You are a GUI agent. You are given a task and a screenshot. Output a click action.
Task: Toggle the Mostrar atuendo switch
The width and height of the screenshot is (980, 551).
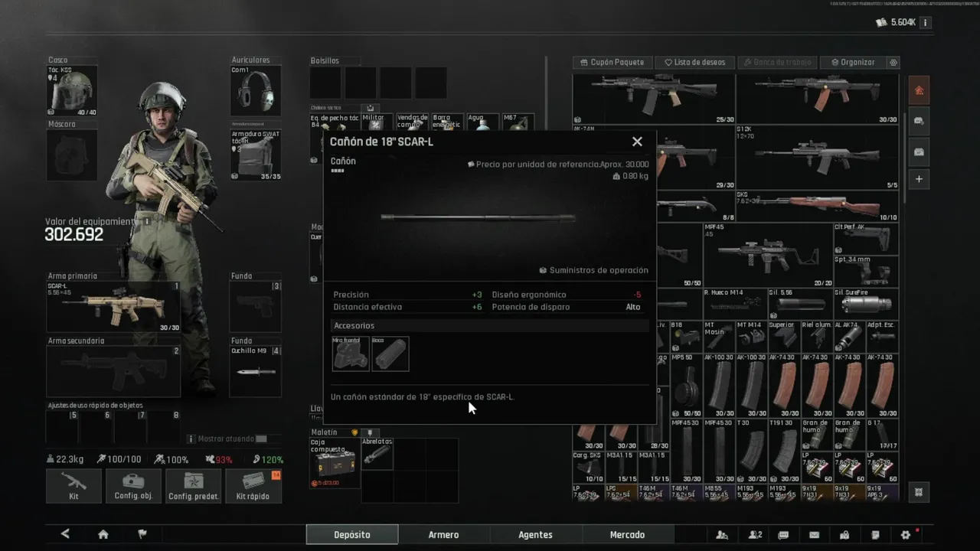point(261,439)
